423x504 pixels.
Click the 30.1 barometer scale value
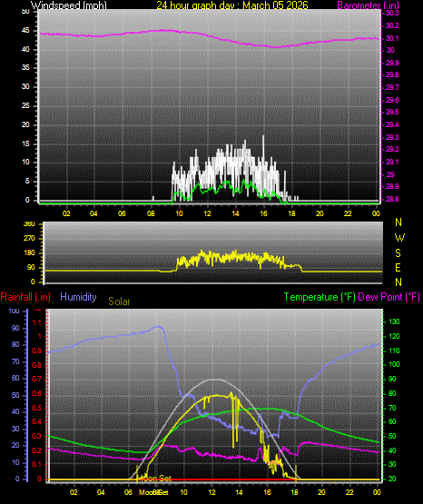click(x=392, y=38)
